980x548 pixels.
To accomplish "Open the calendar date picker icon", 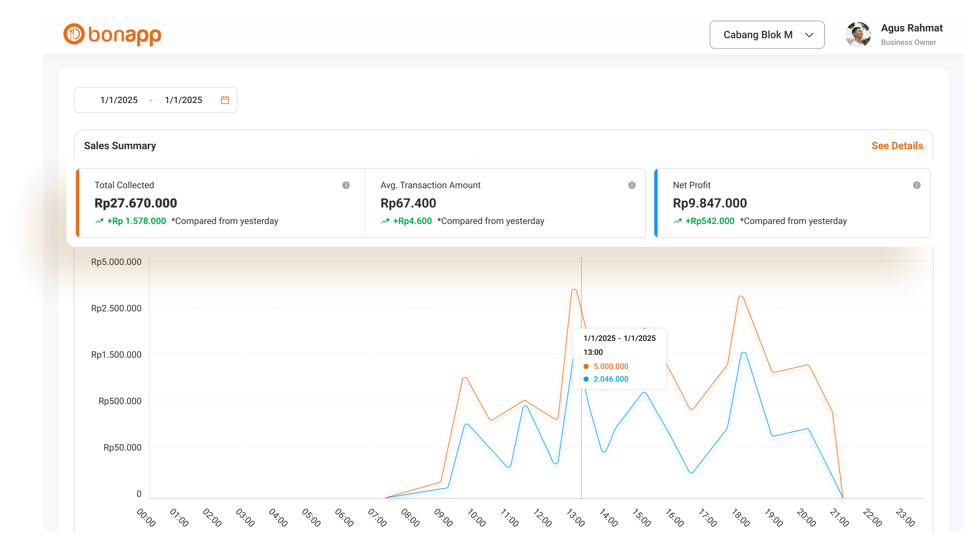I will (225, 100).
